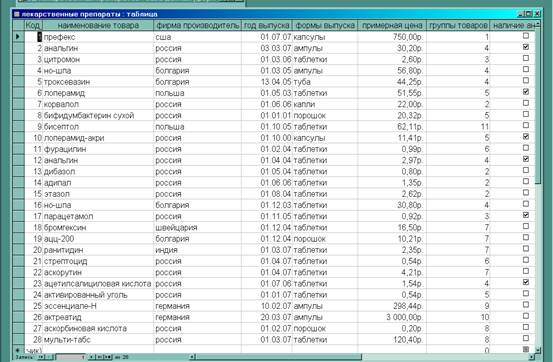Click the new record asterisk navigation button
The width and height of the screenshot is (553, 362).
(109, 357)
